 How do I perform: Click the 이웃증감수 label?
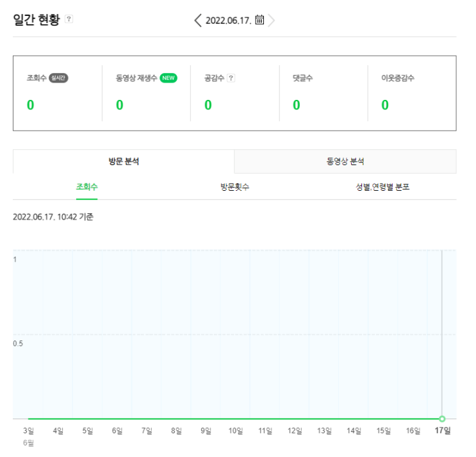tap(398, 78)
